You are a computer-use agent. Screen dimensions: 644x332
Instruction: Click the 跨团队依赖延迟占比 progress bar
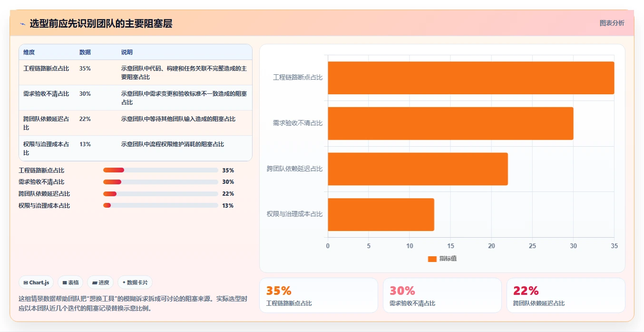tap(161, 194)
